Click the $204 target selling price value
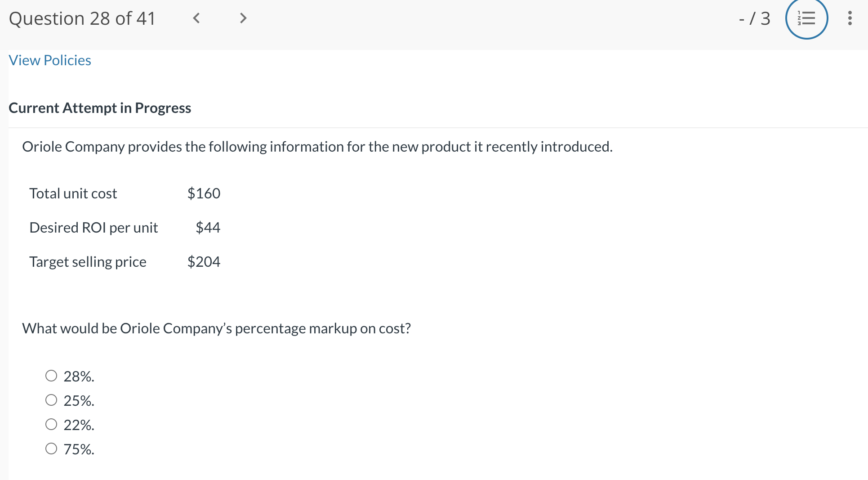 (x=204, y=262)
